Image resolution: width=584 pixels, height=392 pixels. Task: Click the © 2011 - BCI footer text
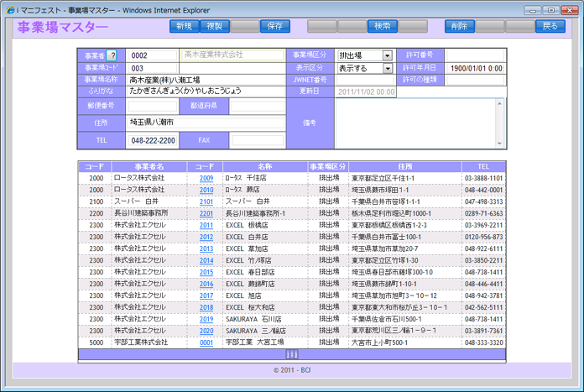click(292, 370)
